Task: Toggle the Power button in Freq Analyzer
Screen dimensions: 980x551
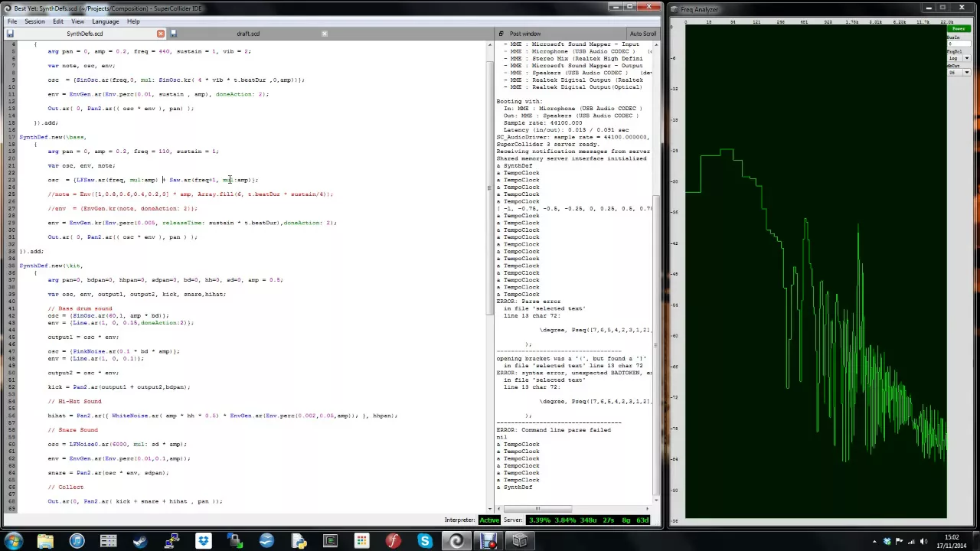Action: (958, 29)
